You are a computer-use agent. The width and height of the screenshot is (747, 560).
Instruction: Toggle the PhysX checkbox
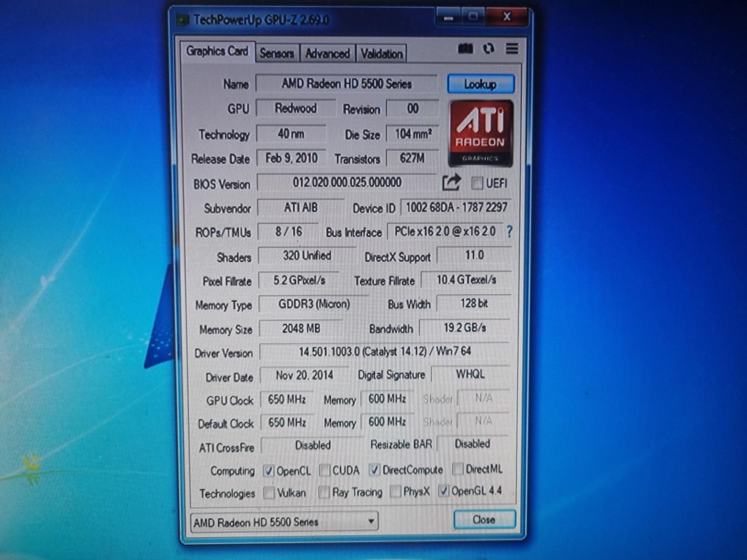tap(395, 491)
